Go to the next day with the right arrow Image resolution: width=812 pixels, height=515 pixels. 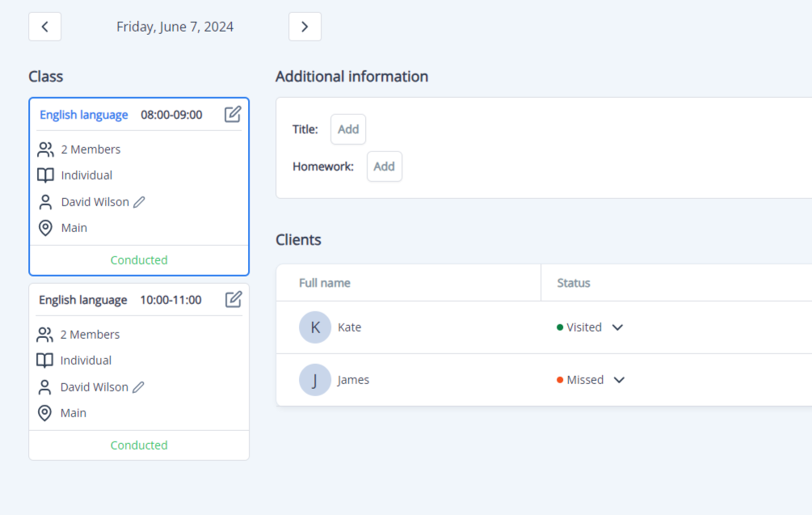305,26
